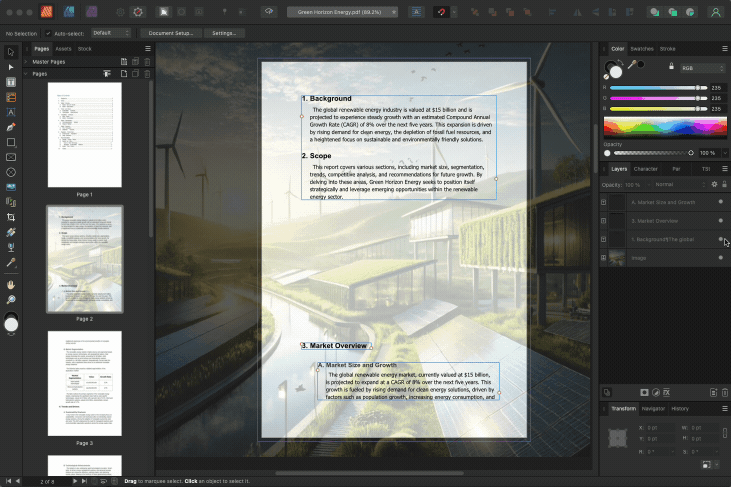Select the Picture Frame Ellipse tool

pos(11,172)
